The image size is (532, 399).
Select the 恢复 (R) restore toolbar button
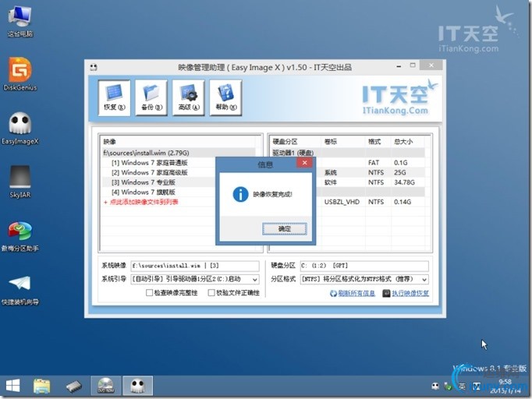coord(115,98)
